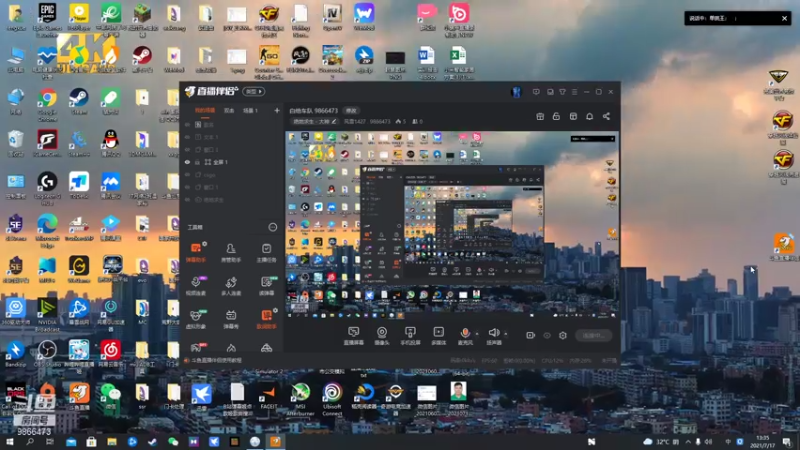Expand the speaker options arrow
Image resolution: width=800 pixels, height=450 pixels.
click(x=506, y=334)
